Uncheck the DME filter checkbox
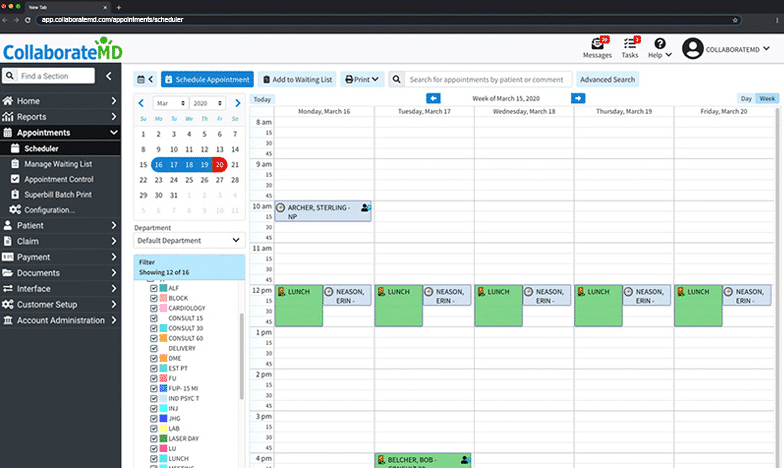Image resolution: width=784 pixels, height=468 pixels. click(154, 358)
